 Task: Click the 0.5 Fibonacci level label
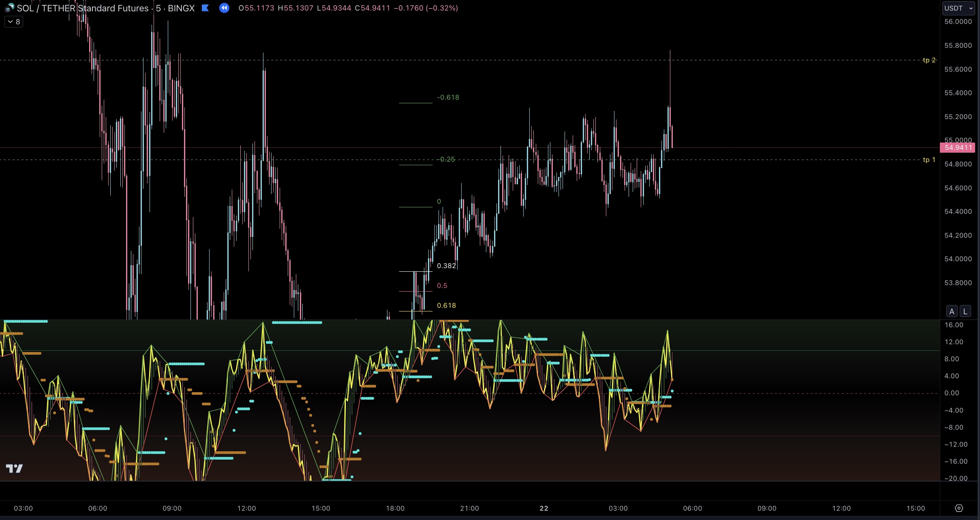(x=442, y=286)
